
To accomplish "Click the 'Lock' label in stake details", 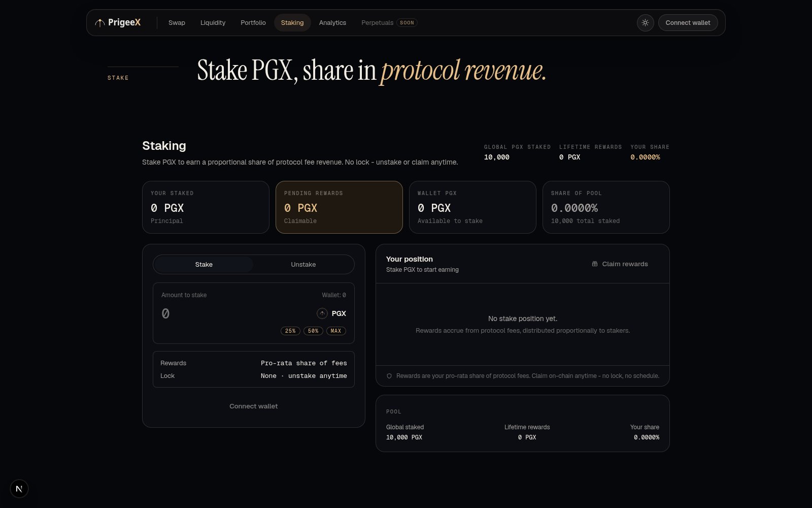I will (x=167, y=376).
